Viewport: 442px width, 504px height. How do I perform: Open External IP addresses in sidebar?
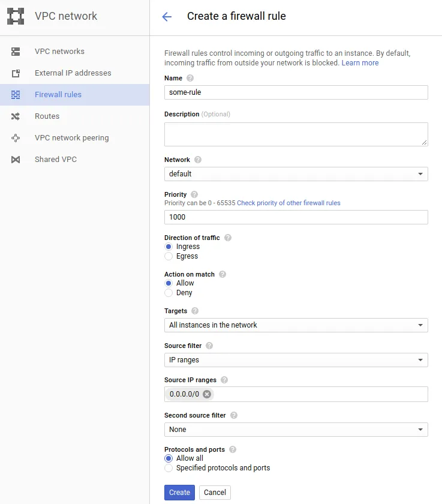[73, 73]
